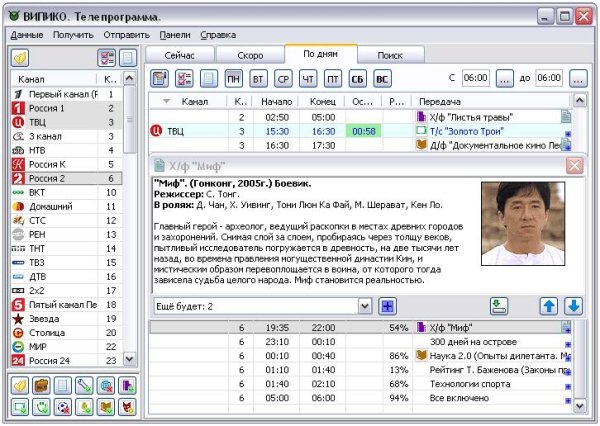Viewport: 600px width, 426px height.
Task: Open the Данные menu
Action: [x=27, y=35]
